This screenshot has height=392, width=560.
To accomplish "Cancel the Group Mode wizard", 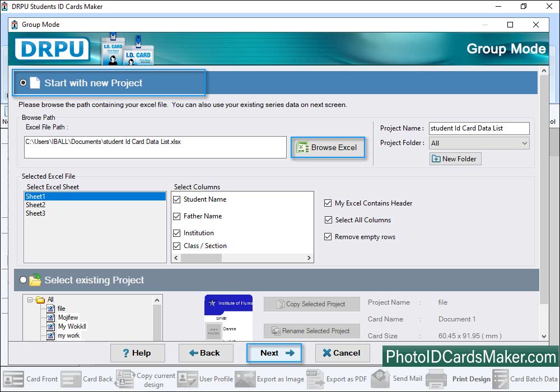I will click(x=342, y=353).
